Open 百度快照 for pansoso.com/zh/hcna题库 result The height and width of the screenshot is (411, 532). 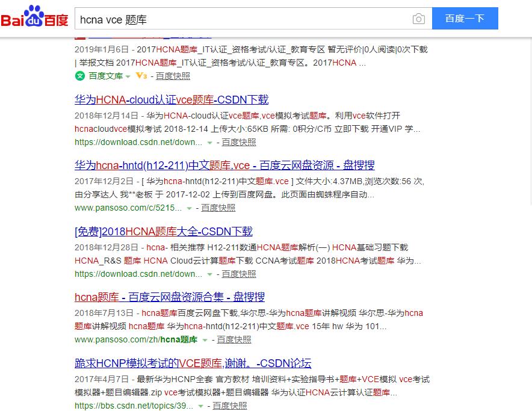(234, 339)
